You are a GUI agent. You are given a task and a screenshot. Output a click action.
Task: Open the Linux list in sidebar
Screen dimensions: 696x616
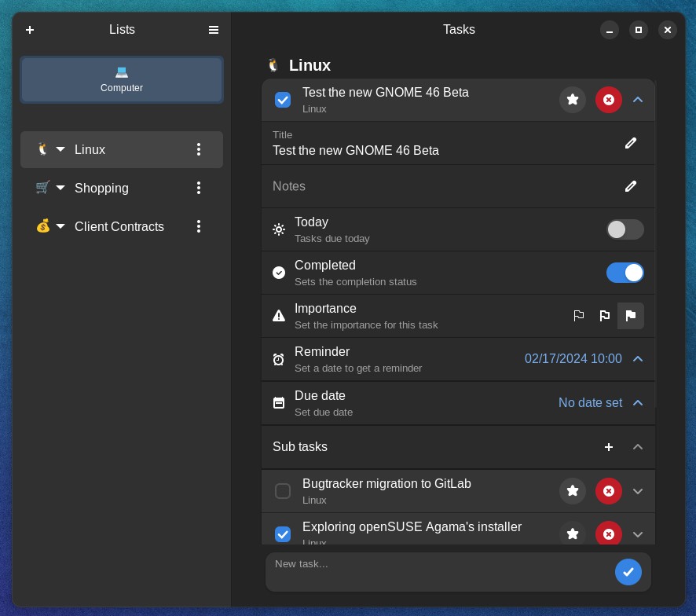tap(122, 149)
